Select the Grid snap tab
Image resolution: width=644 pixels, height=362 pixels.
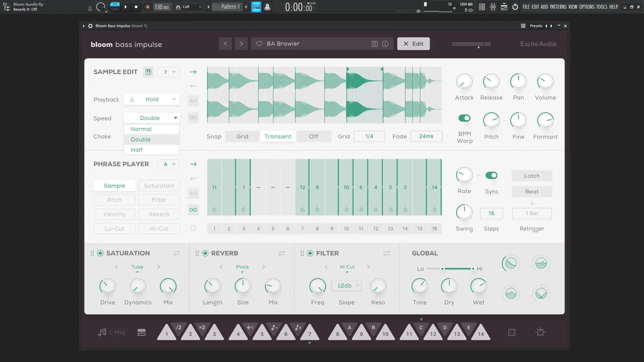[x=242, y=136]
